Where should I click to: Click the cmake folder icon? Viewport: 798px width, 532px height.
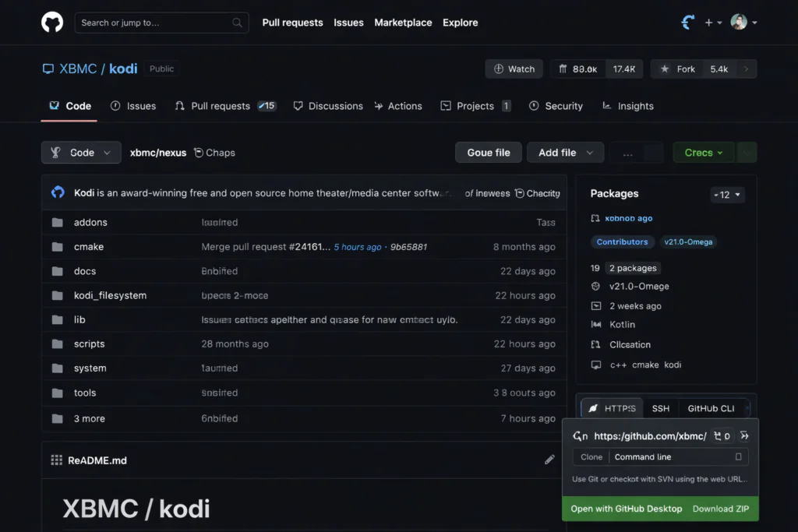coord(58,247)
